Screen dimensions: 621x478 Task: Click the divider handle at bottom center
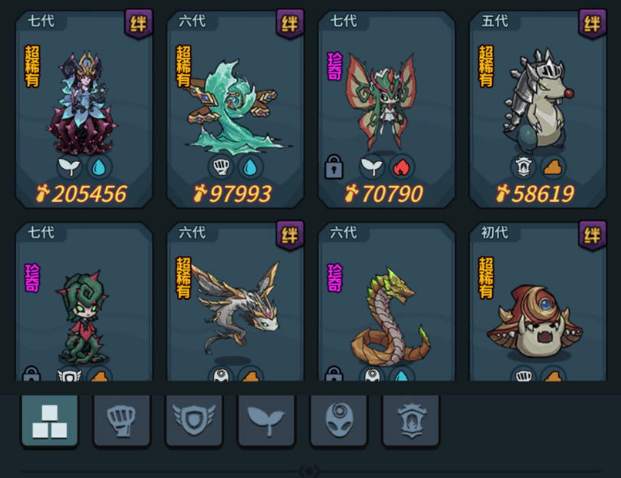coord(310,471)
